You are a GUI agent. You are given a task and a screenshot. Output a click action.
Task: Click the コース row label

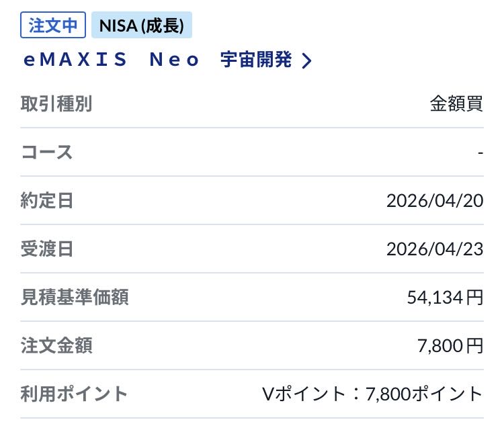[x=47, y=153]
